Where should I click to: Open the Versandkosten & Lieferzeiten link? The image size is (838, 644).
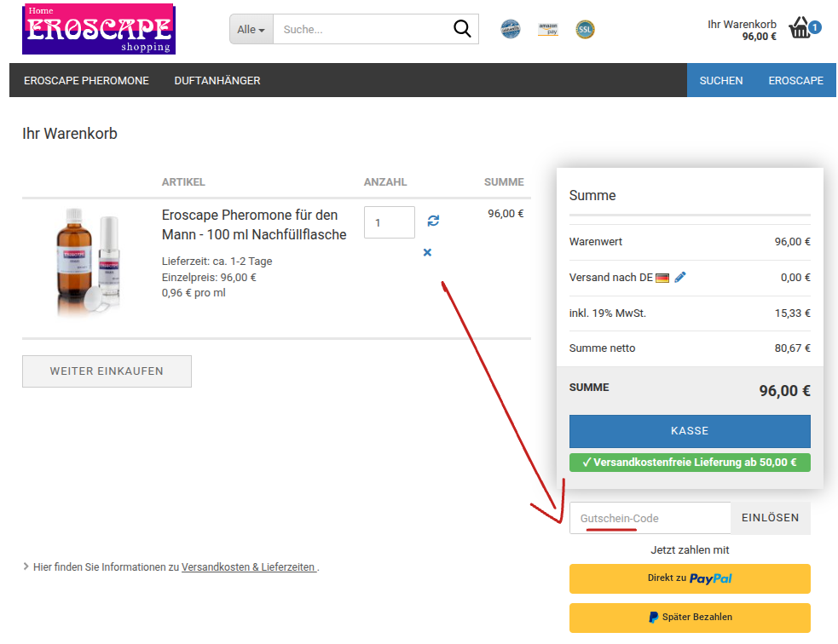[249, 567]
